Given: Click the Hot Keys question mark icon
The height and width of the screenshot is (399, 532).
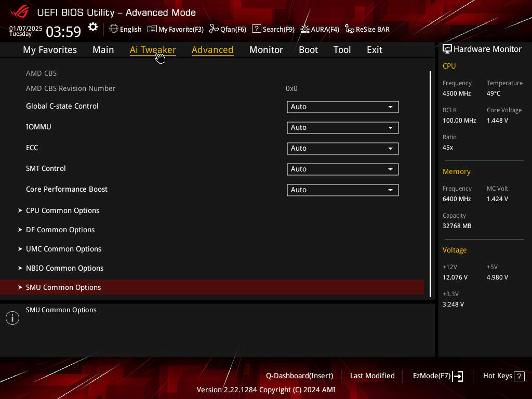Looking at the screenshot, I should (519, 376).
